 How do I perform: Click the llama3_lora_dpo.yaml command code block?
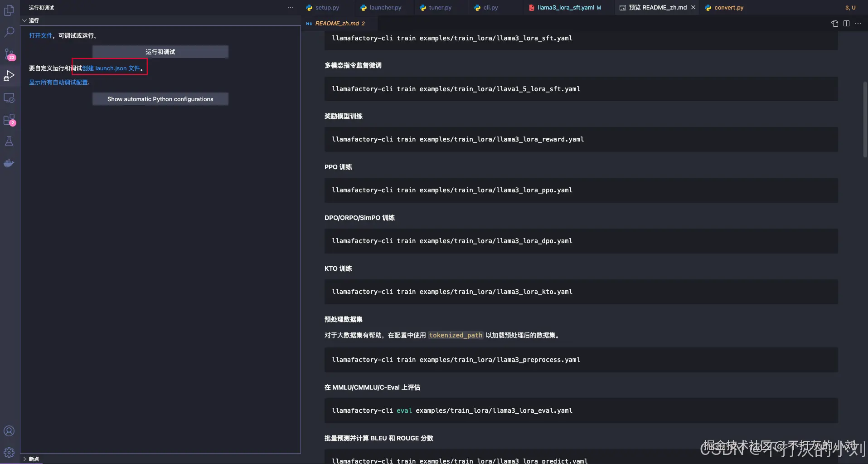581,241
